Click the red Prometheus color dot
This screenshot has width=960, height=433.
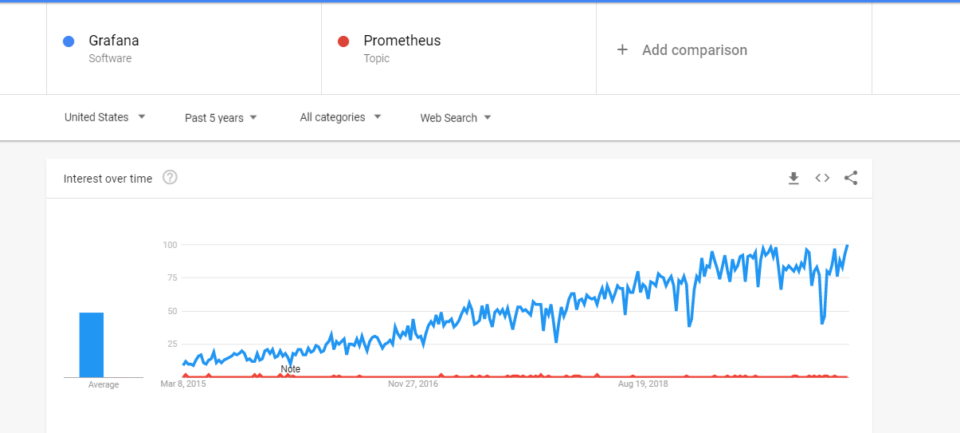(343, 42)
